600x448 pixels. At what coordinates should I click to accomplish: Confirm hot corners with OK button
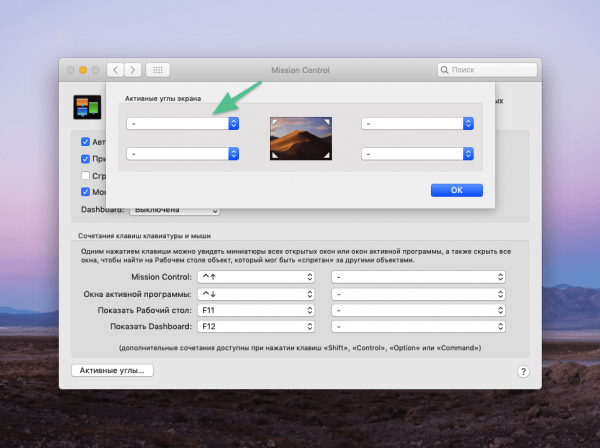[x=457, y=190]
